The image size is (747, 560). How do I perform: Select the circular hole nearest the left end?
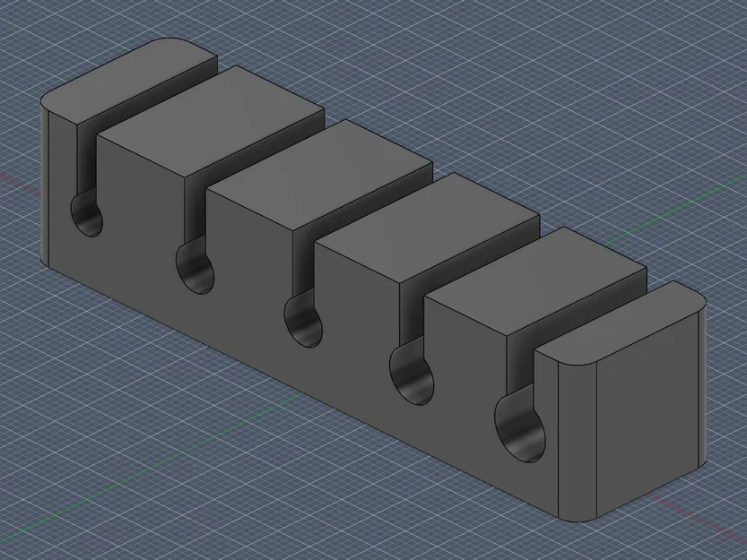87,214
